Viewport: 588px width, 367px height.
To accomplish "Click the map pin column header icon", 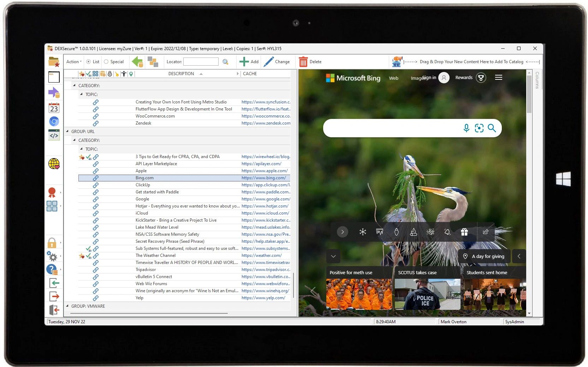I will tap(131, 74).
